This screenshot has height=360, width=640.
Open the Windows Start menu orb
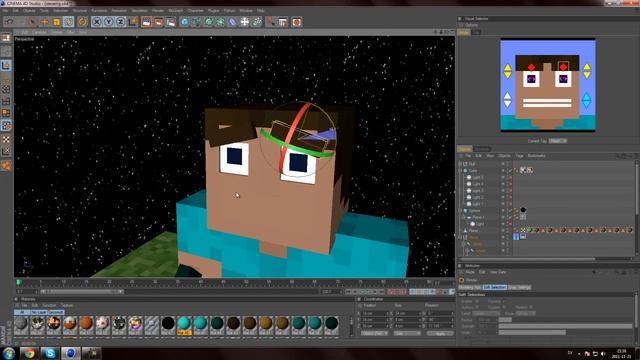tap(9, 353)
